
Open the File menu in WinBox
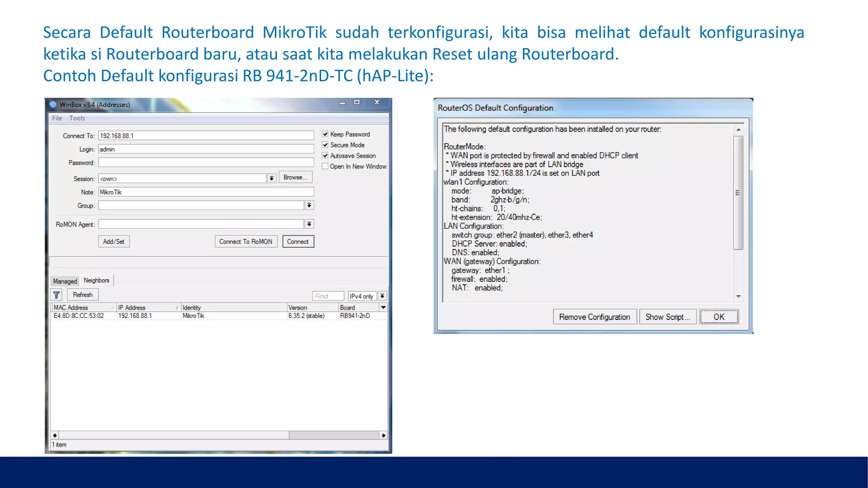pos(57,118)
